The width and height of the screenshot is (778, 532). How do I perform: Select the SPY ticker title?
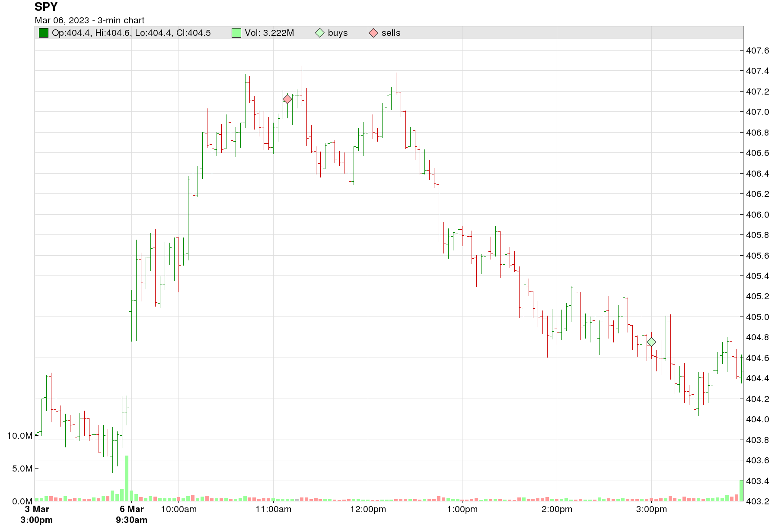tap(46, 7)
